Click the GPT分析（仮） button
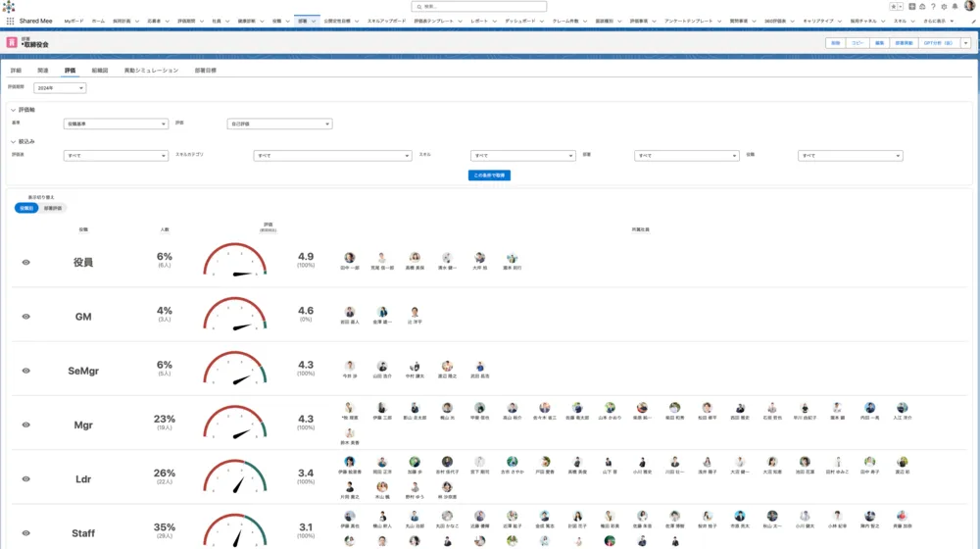The width and height of the screenshot is (980, 549). pos(938,43)
